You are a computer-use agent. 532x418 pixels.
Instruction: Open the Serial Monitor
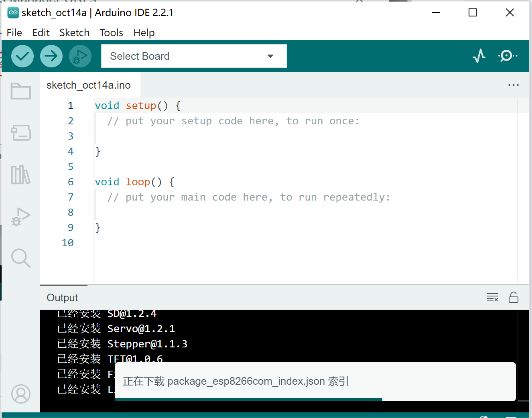(506, 56)
